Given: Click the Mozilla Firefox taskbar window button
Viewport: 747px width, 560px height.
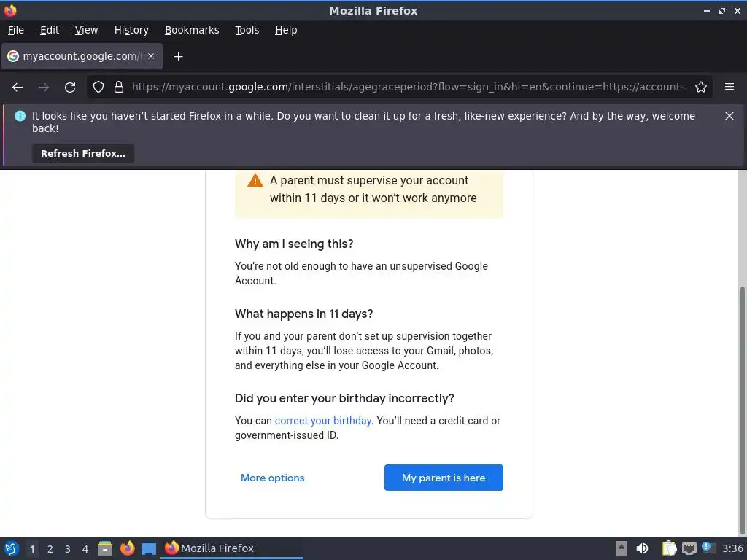Looking at the screenshot, I should point(231,548).
